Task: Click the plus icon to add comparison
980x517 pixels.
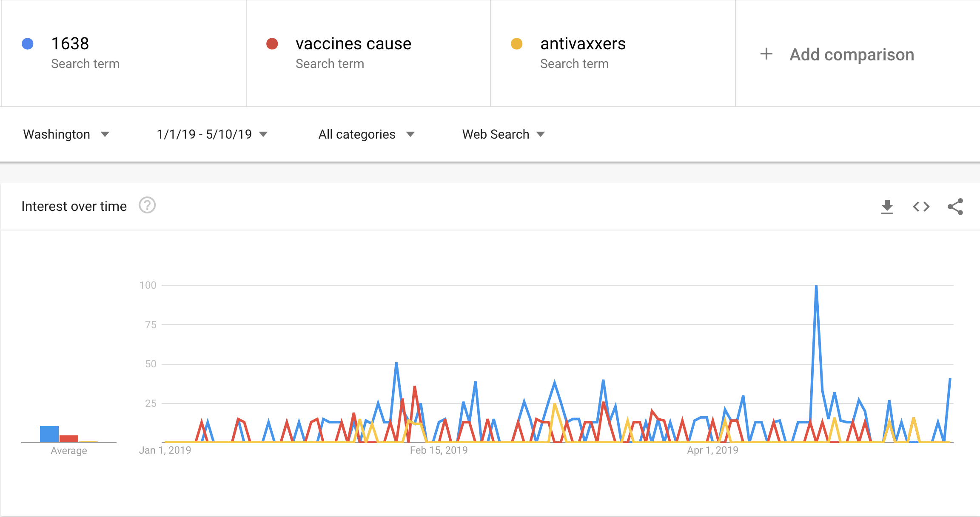Action: click(766, 54)
